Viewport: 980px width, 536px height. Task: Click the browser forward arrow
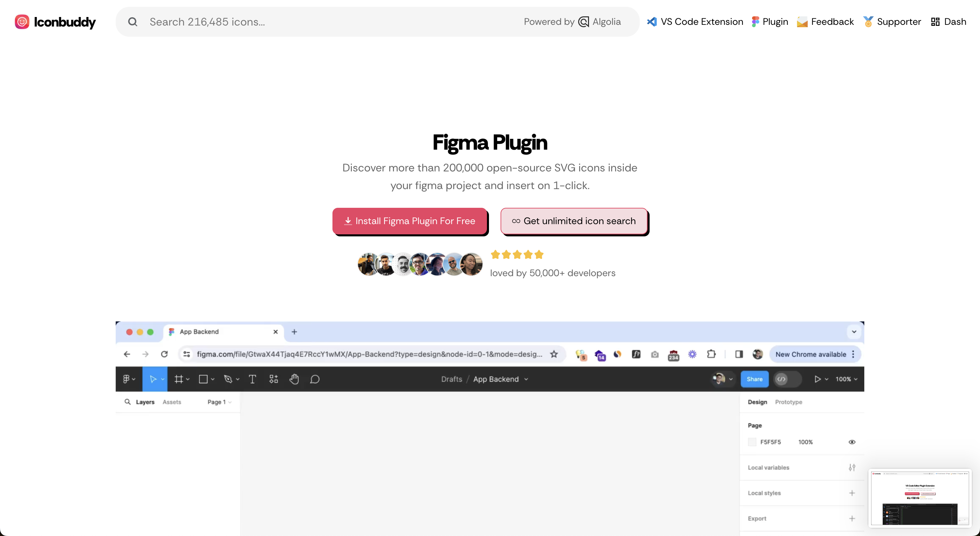145,354
